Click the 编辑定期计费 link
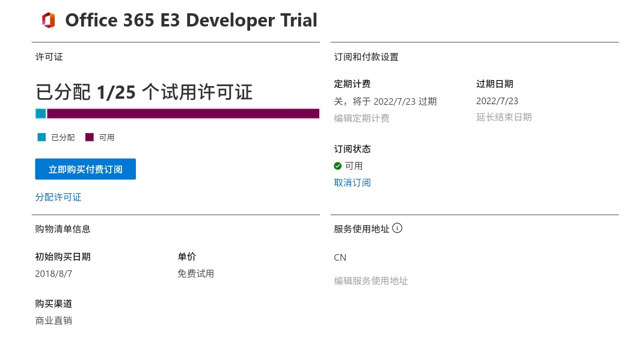 click(362, 119)
